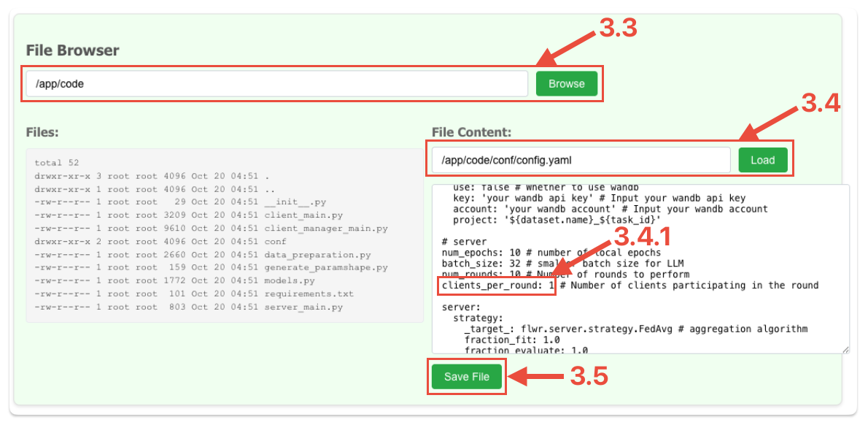Click the green Browse button
Viewport: 868px width, 425px height.
[x=566, y=83]
